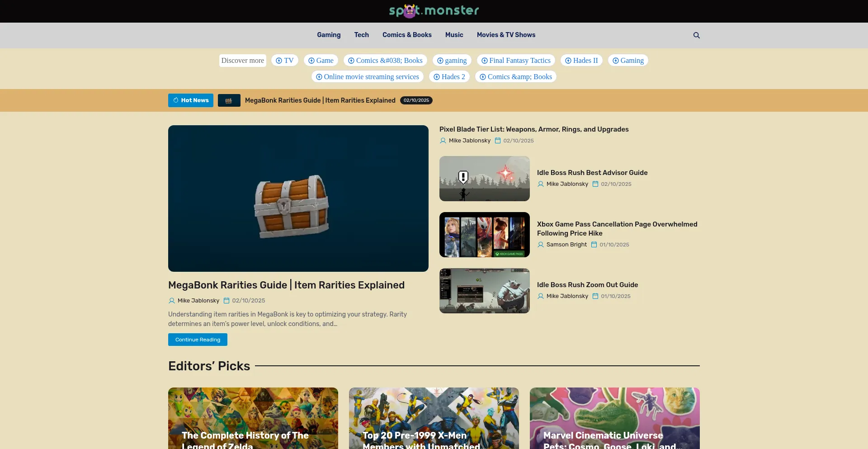Open Idle Boss Rush Zoom Out Guide
868x449 pixels.
coord(587,285)
